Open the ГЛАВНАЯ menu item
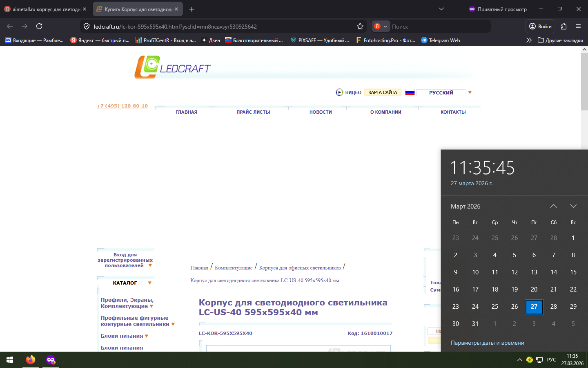 tap(187, 112)
